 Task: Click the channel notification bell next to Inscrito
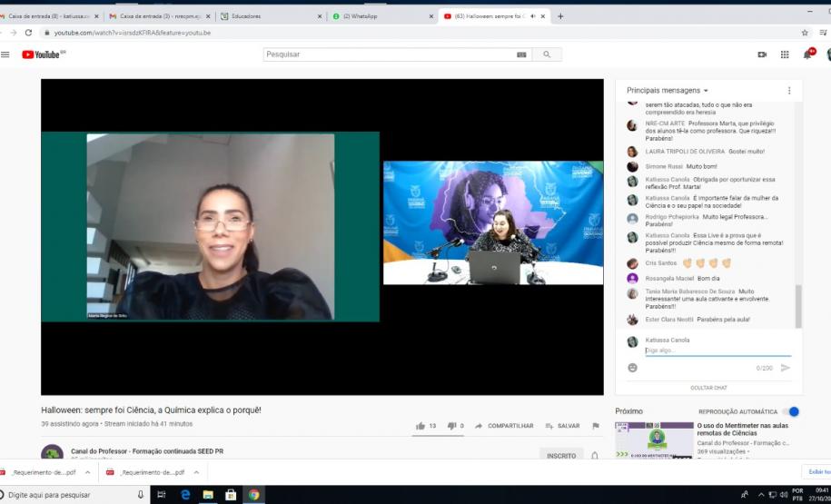pos(595,455)
